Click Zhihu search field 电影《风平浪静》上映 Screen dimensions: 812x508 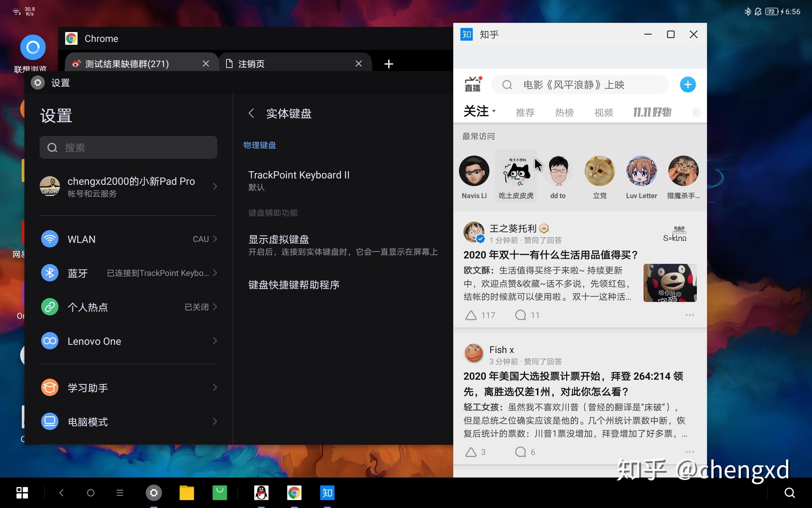pyautogui.click(x=580, y=85)
